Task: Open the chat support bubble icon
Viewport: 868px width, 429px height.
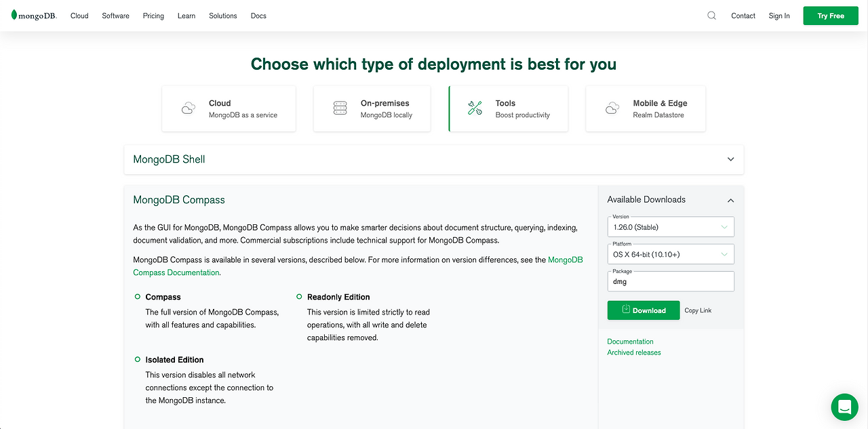Action: 844,407
